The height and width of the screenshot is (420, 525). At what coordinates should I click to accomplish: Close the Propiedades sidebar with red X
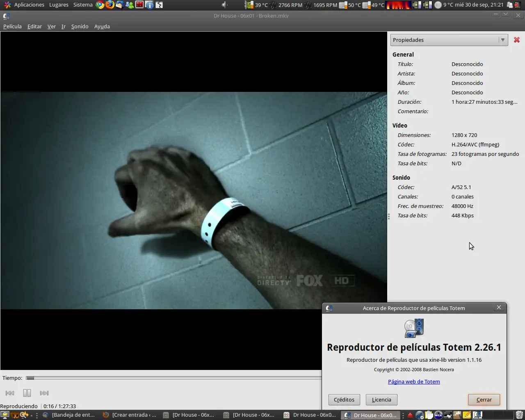pyautogui.click(x=517, y=40)
